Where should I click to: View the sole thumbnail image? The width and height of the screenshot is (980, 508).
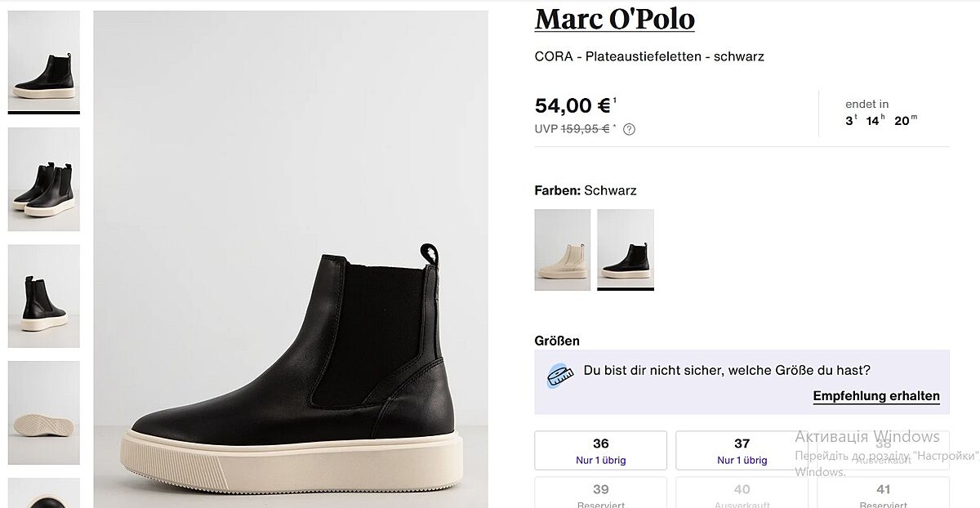coord(44,412)
